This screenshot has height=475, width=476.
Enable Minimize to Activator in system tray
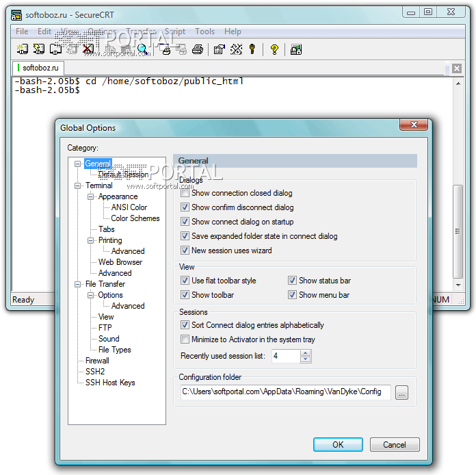coord(185,339)
